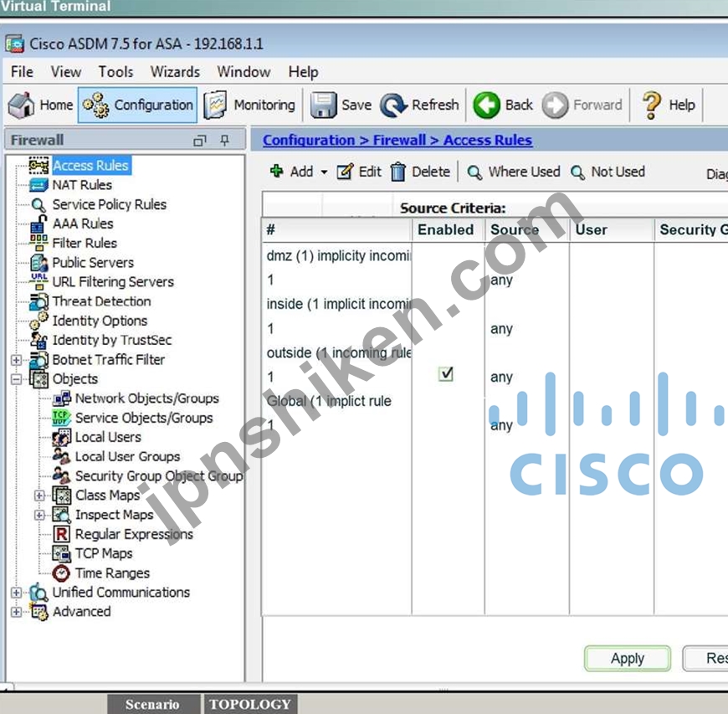728x714 pixels.
Task: Expand the Inspect Maps node
Action: pos(39,515)
